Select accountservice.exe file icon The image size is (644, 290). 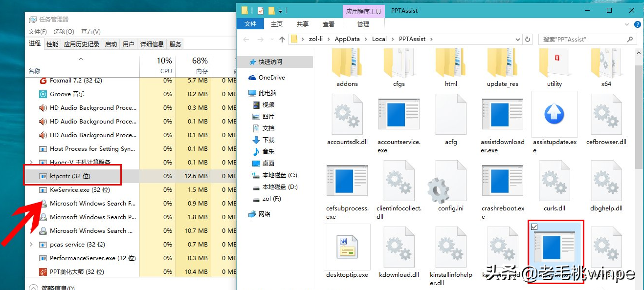click(399, 114)
